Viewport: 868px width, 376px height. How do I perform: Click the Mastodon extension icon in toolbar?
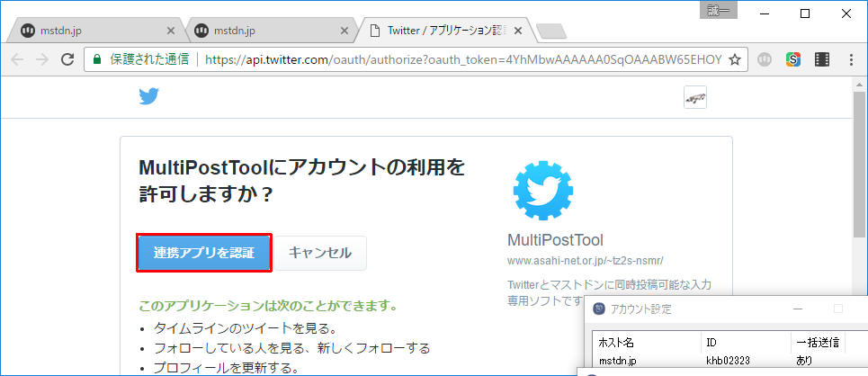[x=765, y=59]
